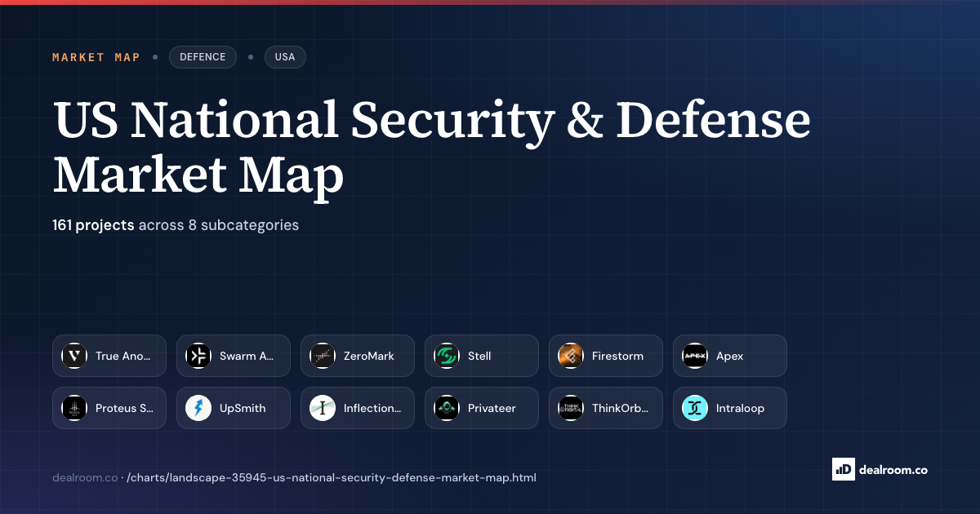Open the Privateer company name

492,408
